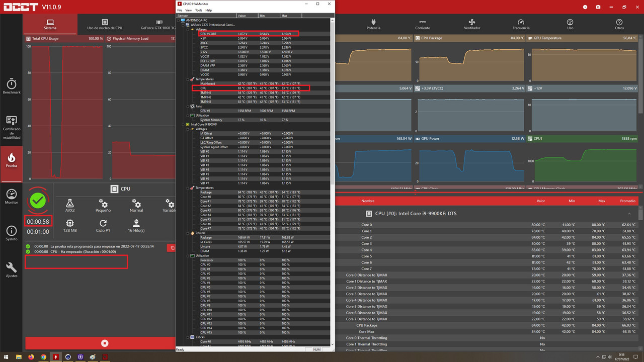Collapse Intel Core i9 9900KF node
Screen dimensions: 644x362
tap(183, 124)
